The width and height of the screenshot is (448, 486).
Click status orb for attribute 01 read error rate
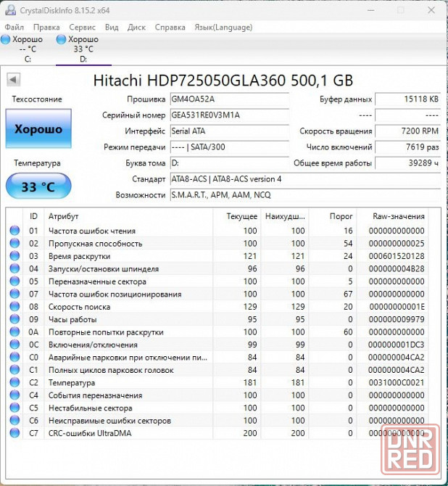point(14,231)
